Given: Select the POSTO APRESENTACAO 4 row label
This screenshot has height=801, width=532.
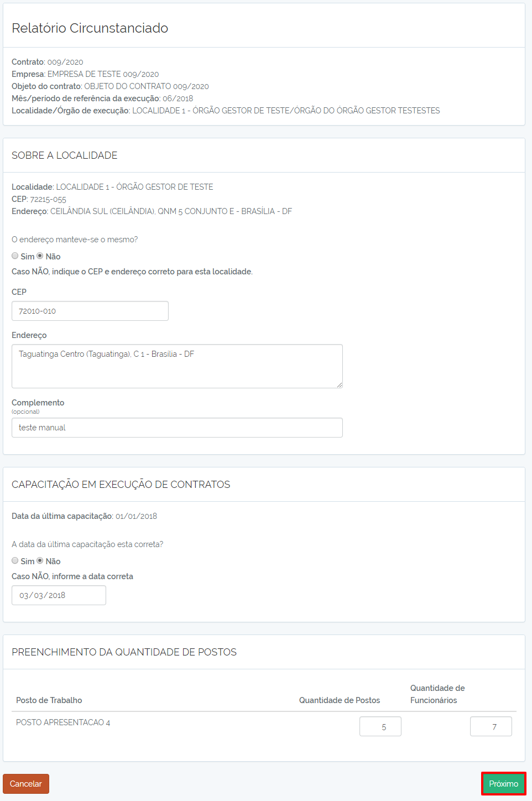Looking at the screenshot, I should tap(63, 722).
